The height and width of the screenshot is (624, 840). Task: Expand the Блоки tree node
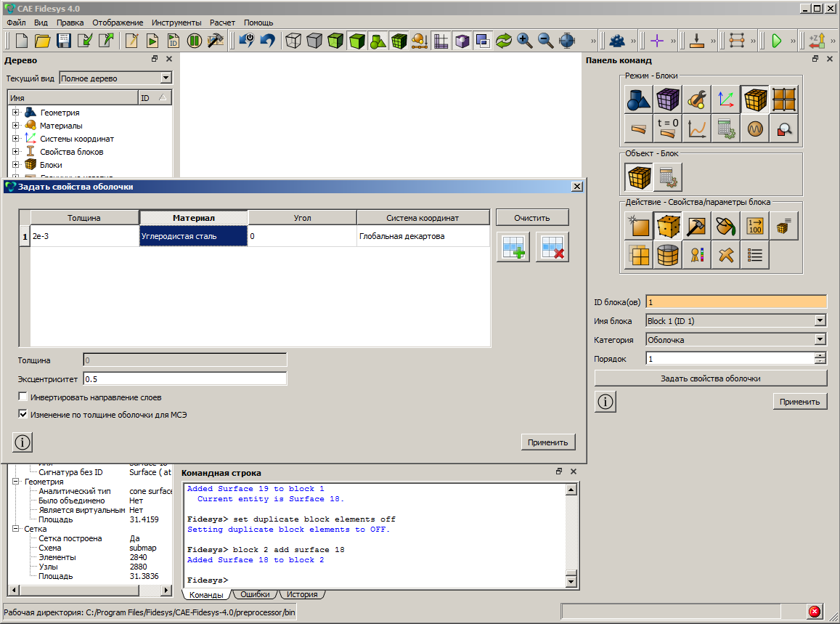15,165
